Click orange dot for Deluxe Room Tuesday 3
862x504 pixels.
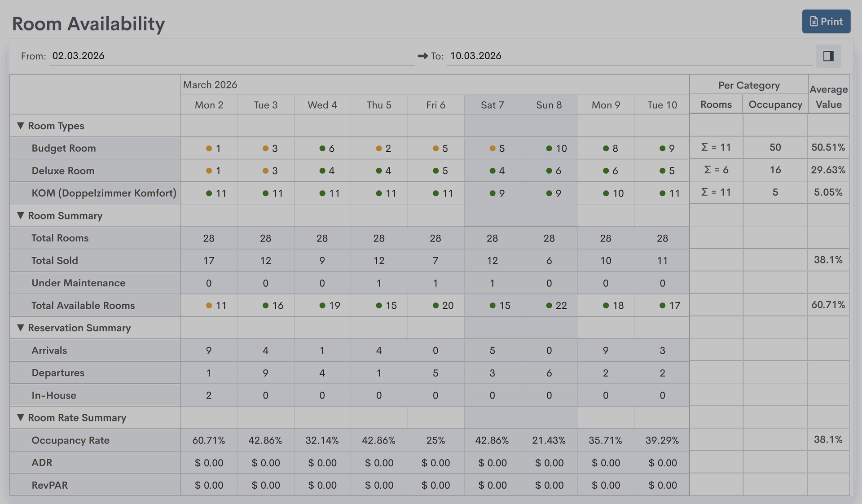[265, 171]
